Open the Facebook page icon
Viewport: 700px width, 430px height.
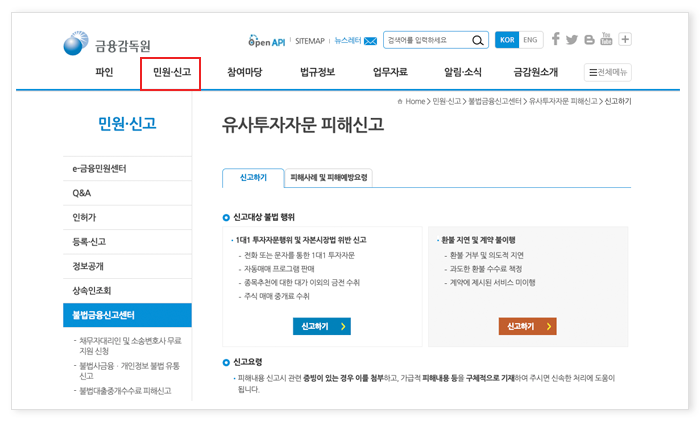(x=556, y=40)
